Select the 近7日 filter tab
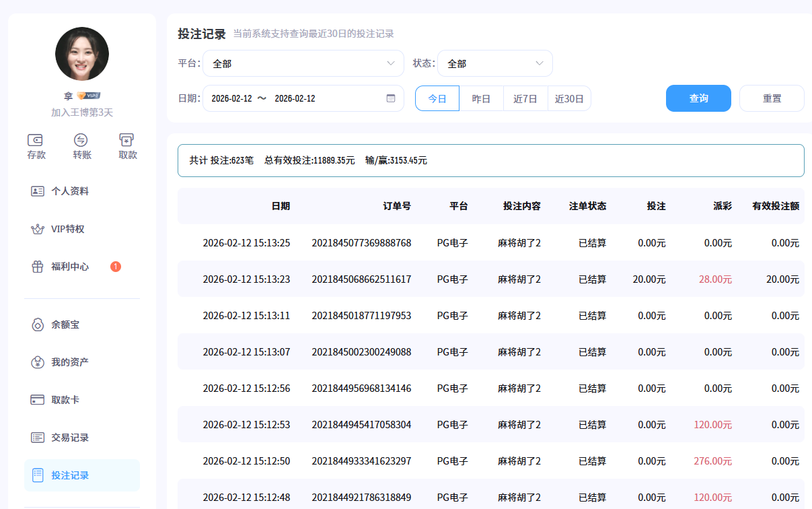This screenshot has height=509, width=812. coord(525,98)
